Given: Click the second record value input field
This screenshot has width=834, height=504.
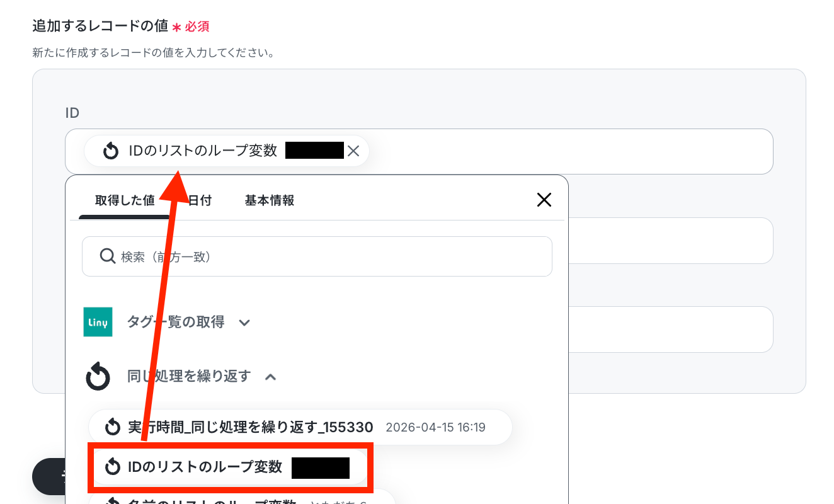Looking at the screenshot, I should (x=670, y=240).
